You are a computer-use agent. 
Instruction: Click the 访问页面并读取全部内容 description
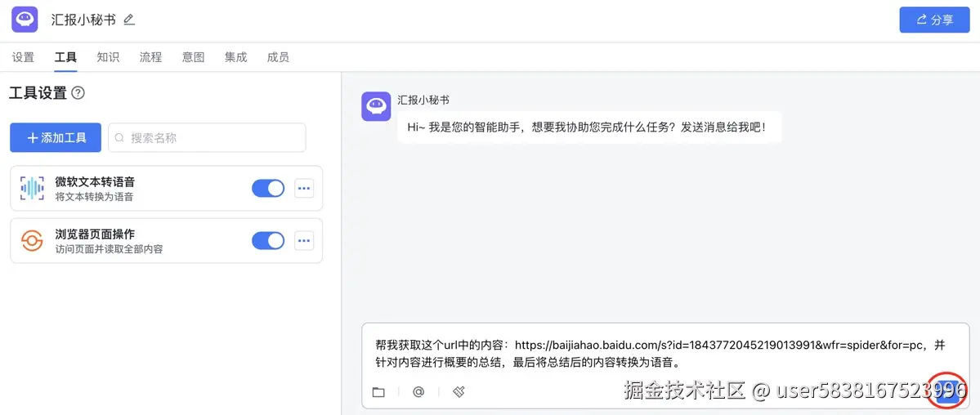coord(109,249)
